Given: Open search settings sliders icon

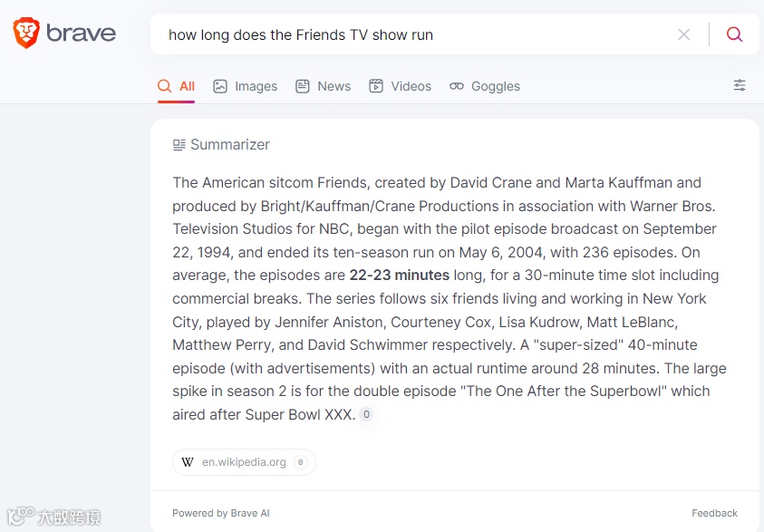Looking at the screenshot, I should 740,85.
